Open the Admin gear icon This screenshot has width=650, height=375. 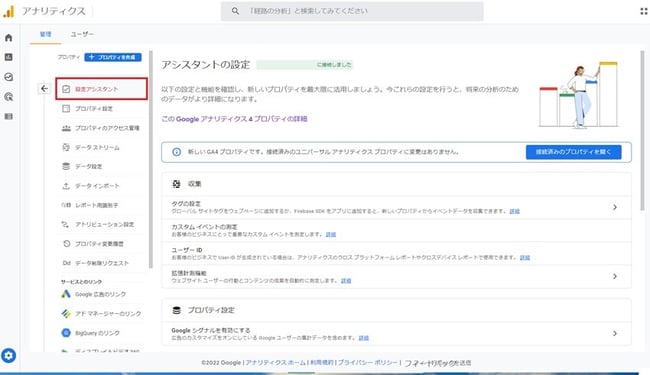(x=8, y=356)
